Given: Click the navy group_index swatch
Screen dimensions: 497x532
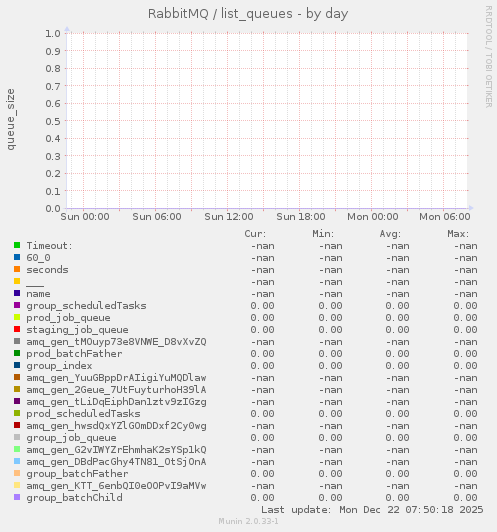Looking at the screenshot, I should (17, 365).
